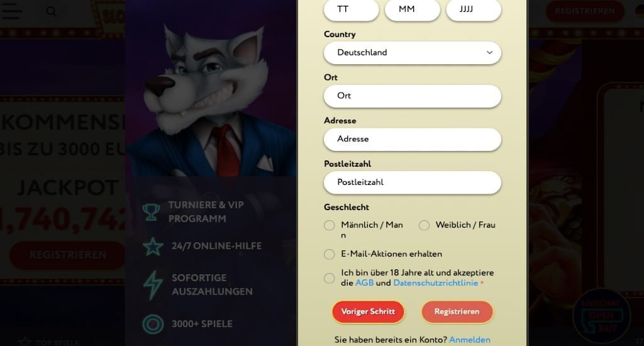Click the search magnifier icon
644x346 pixels.
pos(52,11)
